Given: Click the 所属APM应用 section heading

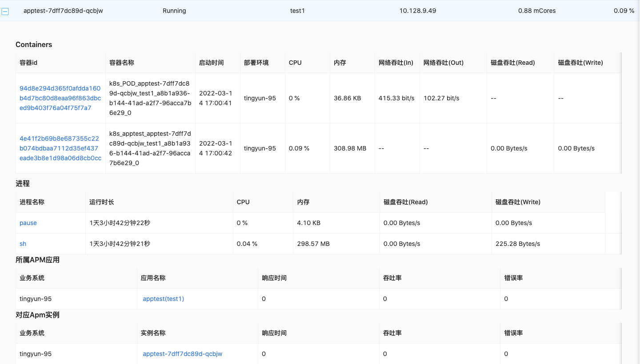Looking at the screenshot, I should tap(37, 260).
